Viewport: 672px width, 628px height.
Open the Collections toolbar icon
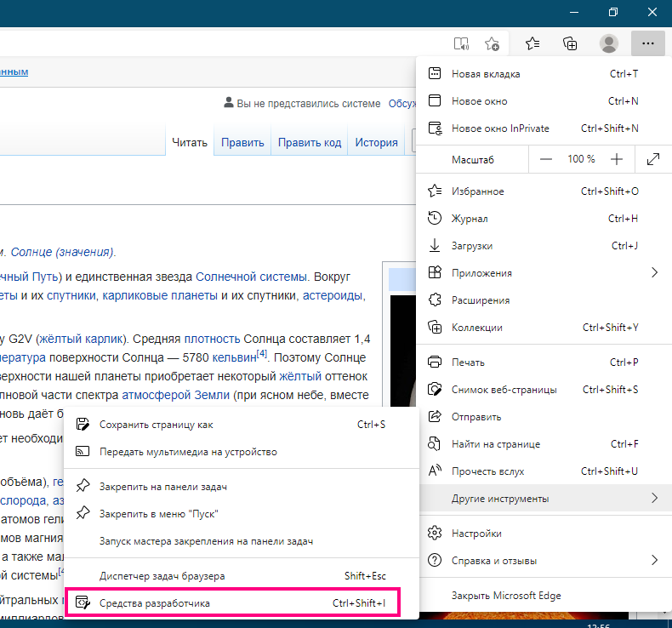coord(571,43)
